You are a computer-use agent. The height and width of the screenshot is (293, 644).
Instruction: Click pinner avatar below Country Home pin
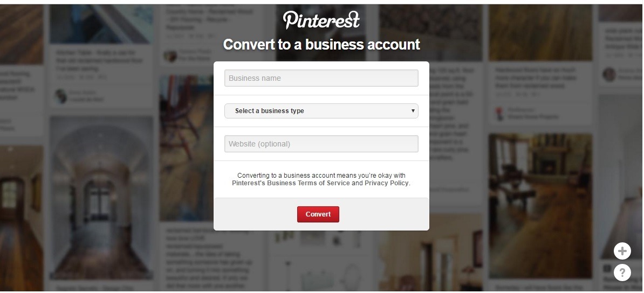click(x=170, y=55)
